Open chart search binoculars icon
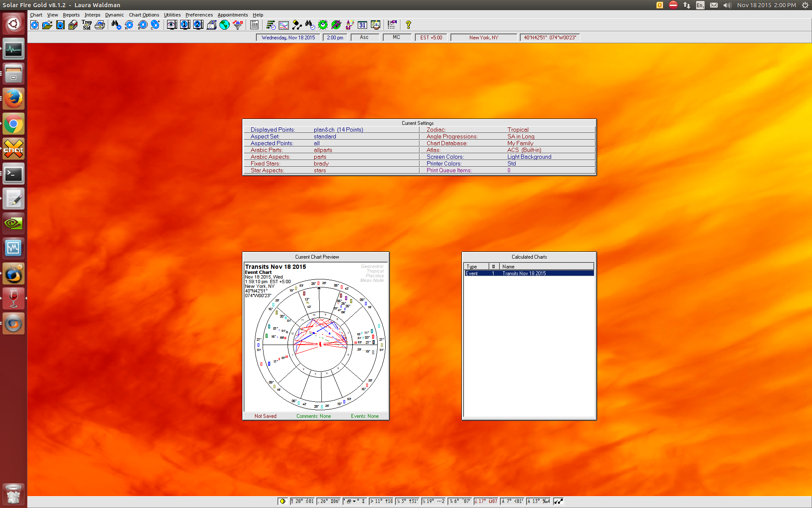 point(116,25)
